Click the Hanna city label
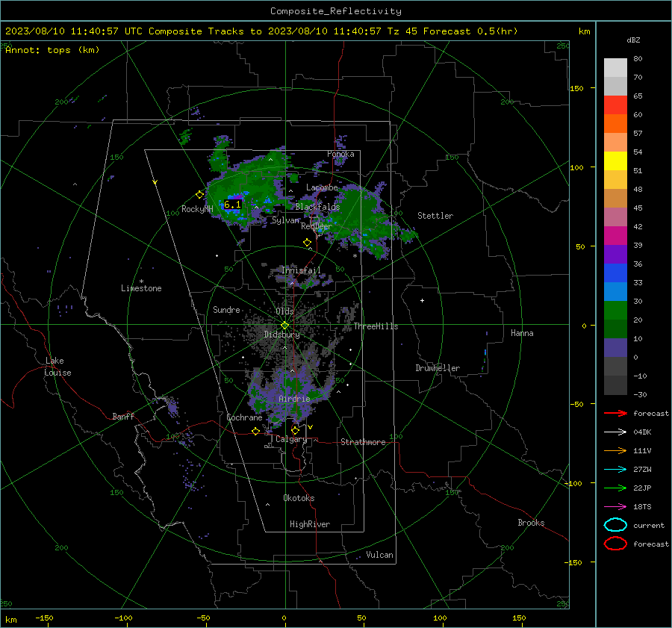 pyautogui.click(x=522, y=333)
